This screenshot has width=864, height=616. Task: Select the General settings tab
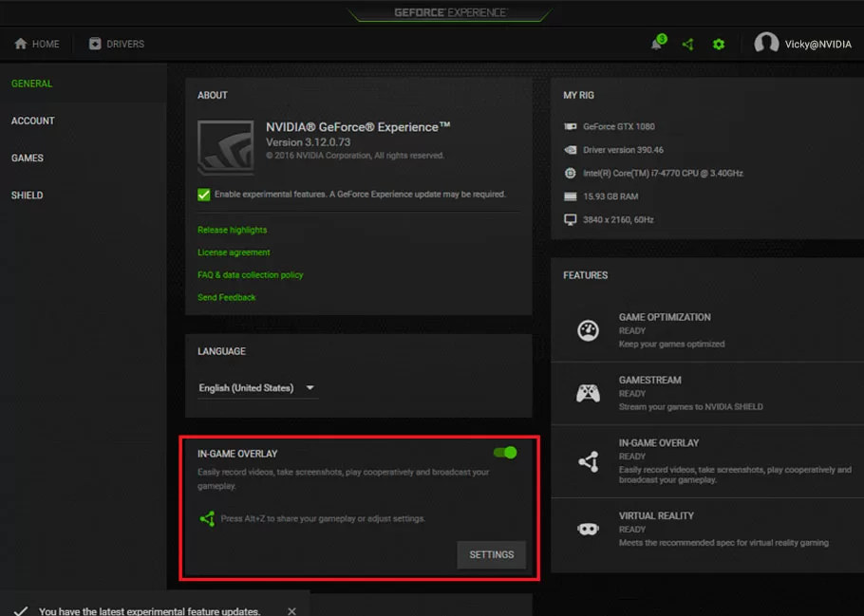click(32, 84)
